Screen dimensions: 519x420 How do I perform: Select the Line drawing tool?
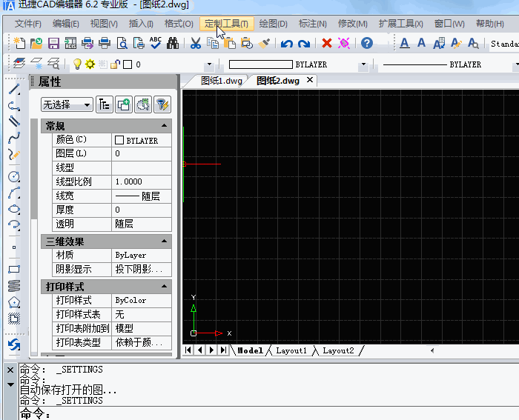pyautogui.click(x=13, y=90)
